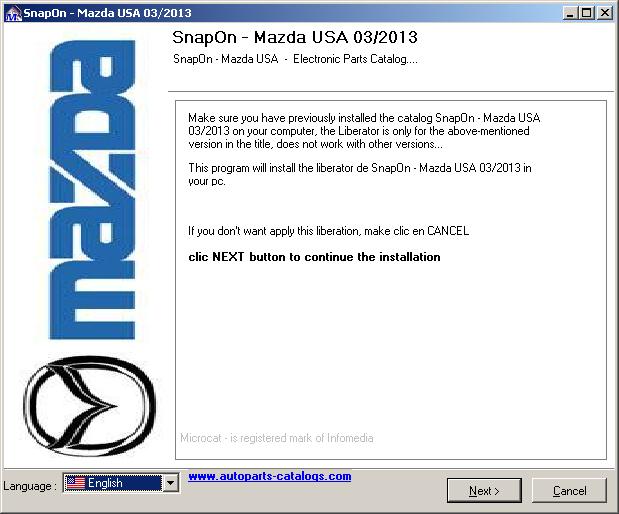Minimize the installer window
The height and width of the screenshot is (514, 619).
pyautogui.click(x=570, y=13)
